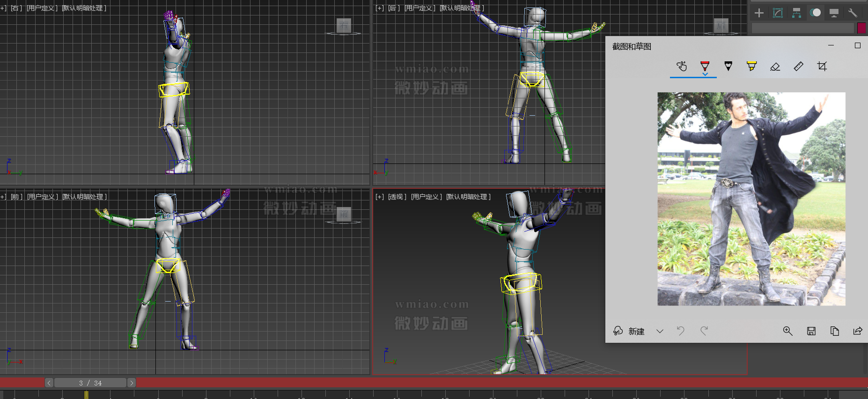The image size is (868, 399).
Task: Go to next frame on time slider
Action: coord(132,383)
